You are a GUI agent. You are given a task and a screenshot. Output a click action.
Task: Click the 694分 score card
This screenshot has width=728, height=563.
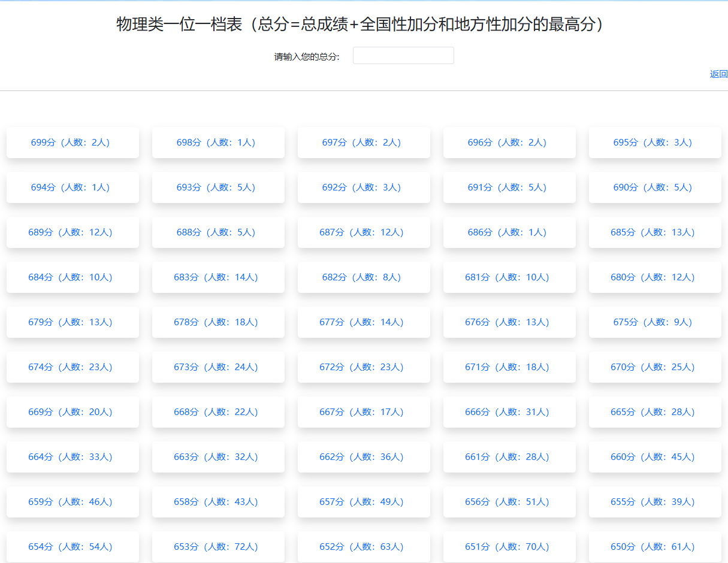(x=73, y=187)
